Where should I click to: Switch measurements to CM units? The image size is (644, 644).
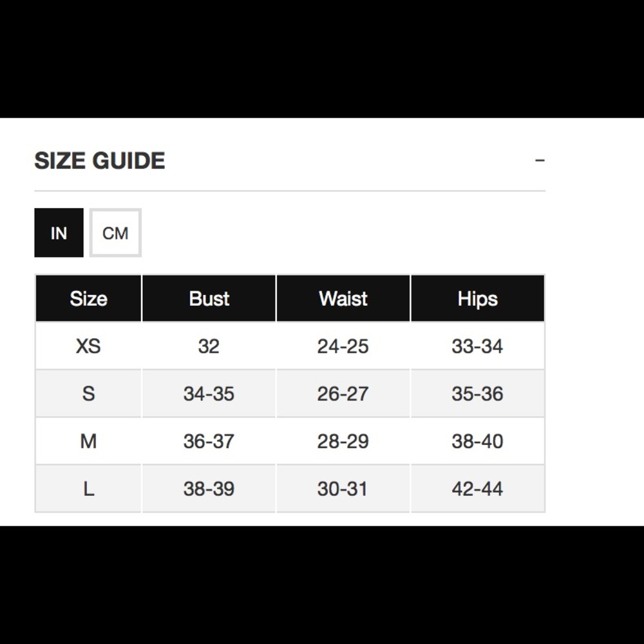click(115, 233)
